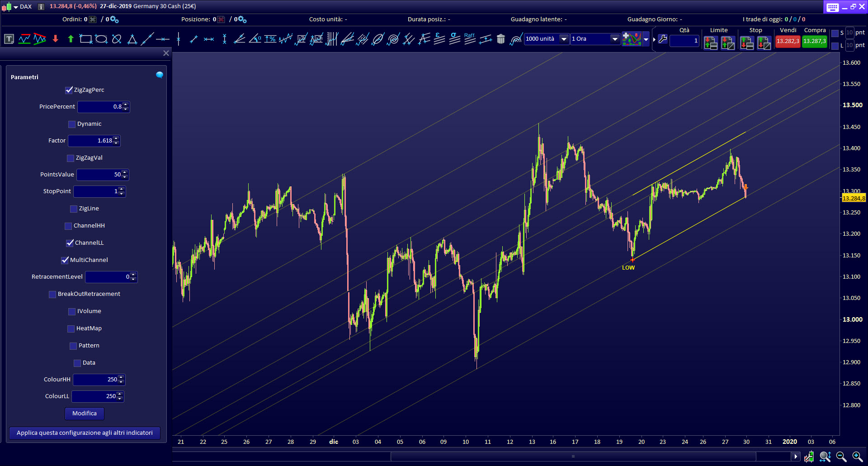Select the ellipse drawing tool
868x466 pixels.
coord(101,39)
